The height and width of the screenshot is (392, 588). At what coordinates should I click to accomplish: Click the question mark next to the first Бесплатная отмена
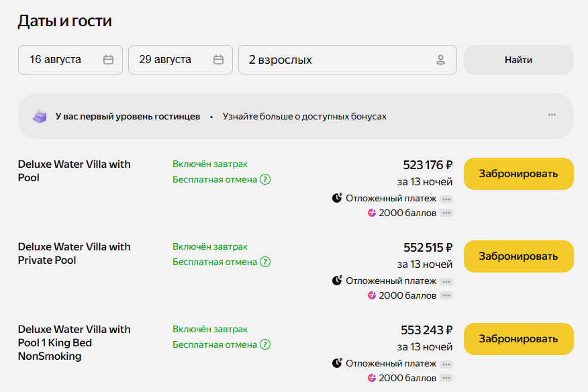[265, 179]
